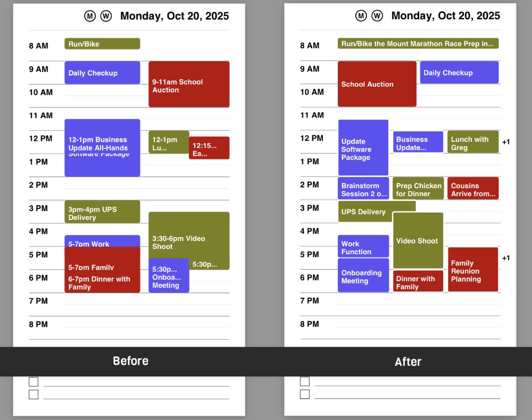Check the upper checkbox below the Before calendar
Screen dimensions: 532x420
pos(34,381)
